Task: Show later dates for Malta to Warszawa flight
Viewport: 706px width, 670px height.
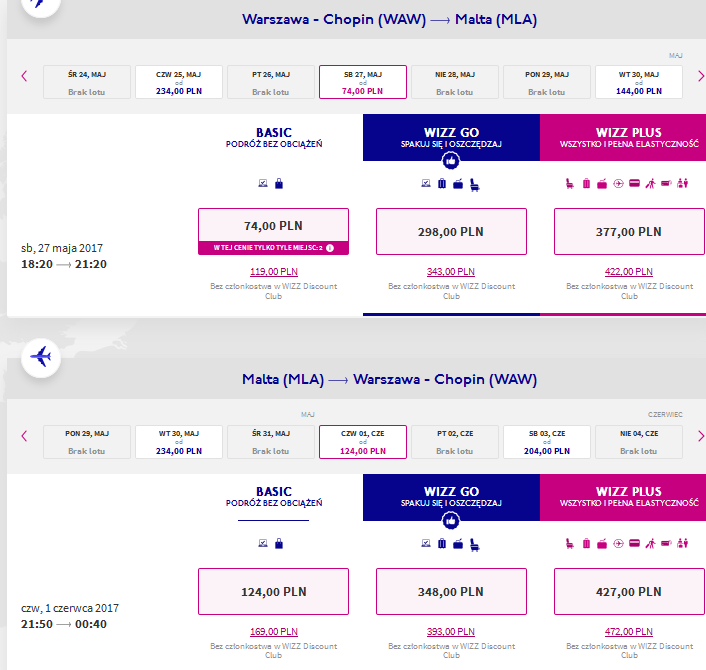Action: click(701, 436)
